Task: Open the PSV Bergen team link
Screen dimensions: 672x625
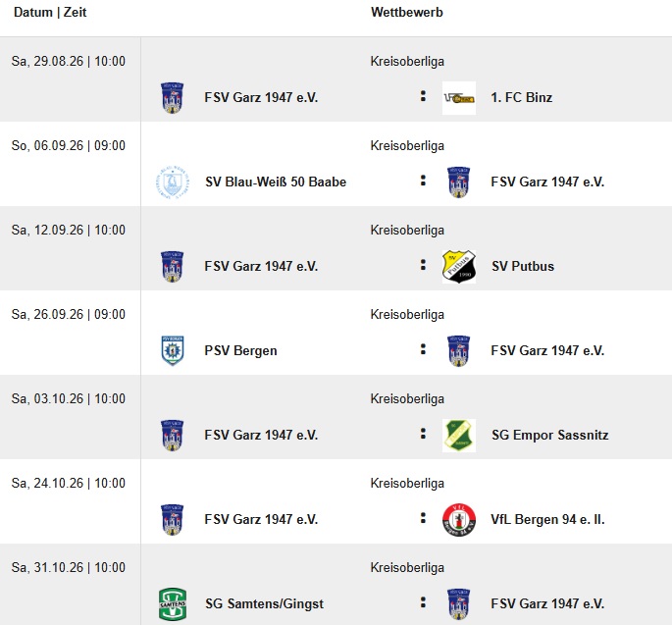Action: [241, 350]
